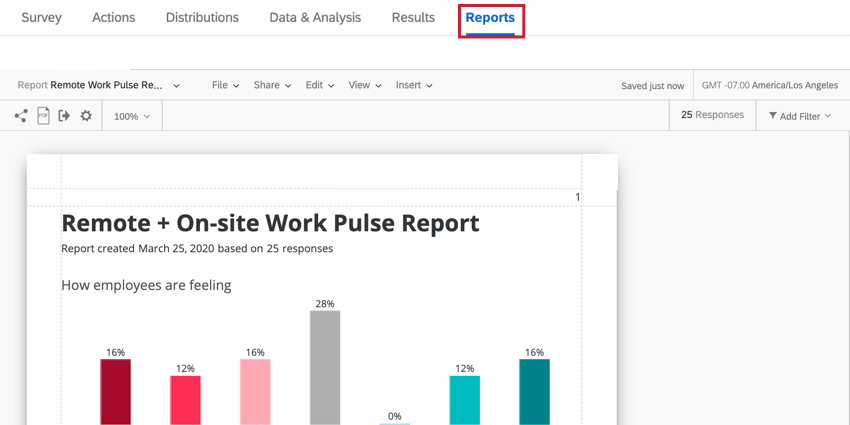Click the Remote + On-site report title
The height and width of the screenshot is (425, 850).
coord(270,223)
